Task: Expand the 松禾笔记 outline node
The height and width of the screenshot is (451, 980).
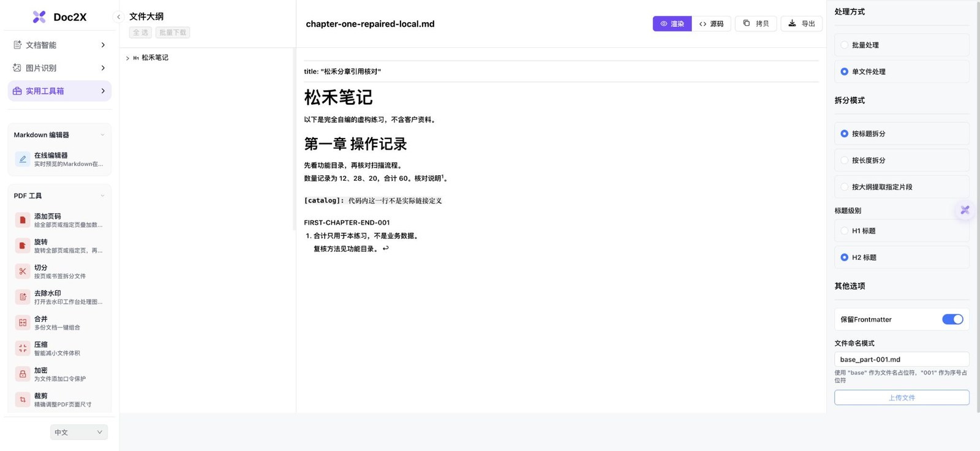Action: tap(127, 58)
